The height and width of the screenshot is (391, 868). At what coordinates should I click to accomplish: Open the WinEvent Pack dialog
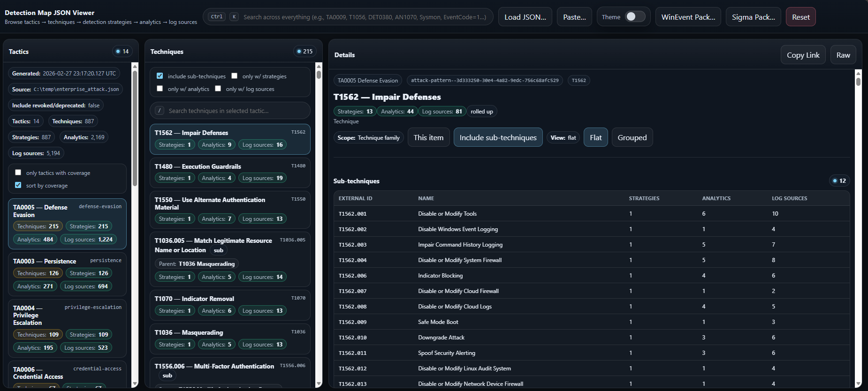[688, 17]
